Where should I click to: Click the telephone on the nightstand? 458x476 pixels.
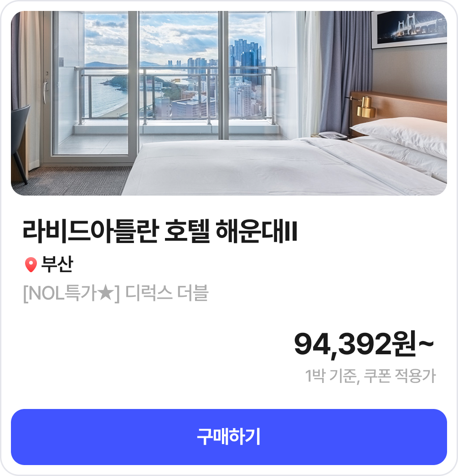point(333,135)
